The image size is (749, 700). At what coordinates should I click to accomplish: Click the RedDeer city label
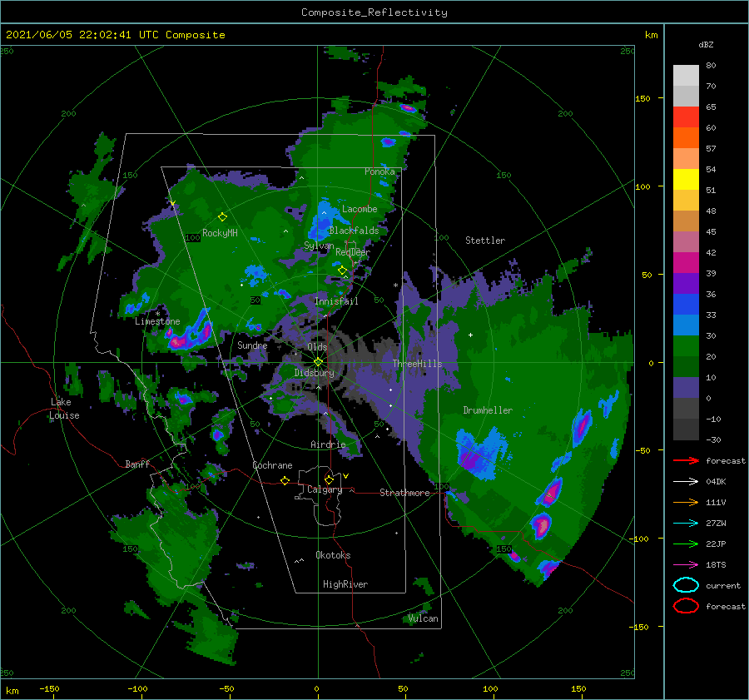click(x=353, y=252)
